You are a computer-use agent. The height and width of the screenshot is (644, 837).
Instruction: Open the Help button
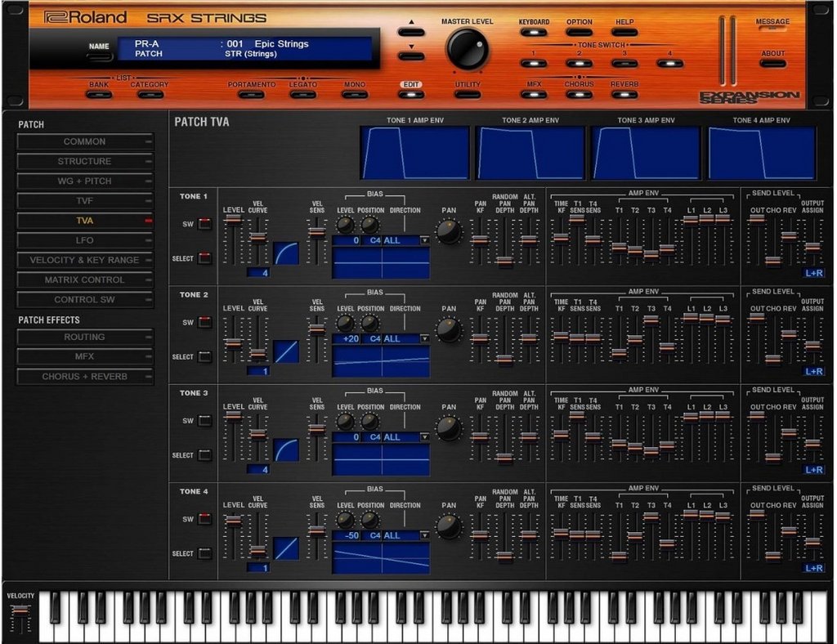pos(624,32)
